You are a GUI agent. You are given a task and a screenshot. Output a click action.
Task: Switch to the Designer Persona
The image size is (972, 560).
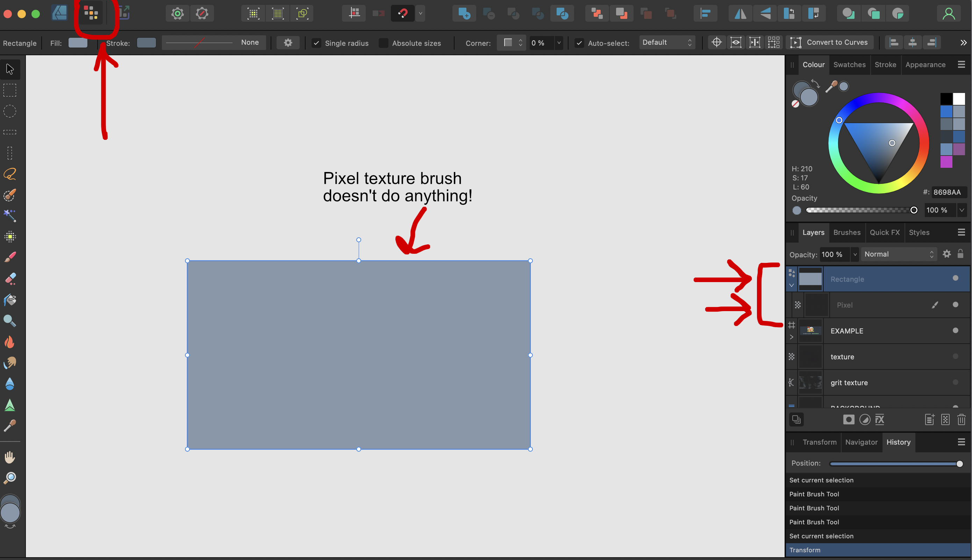(x=59, y=14)
